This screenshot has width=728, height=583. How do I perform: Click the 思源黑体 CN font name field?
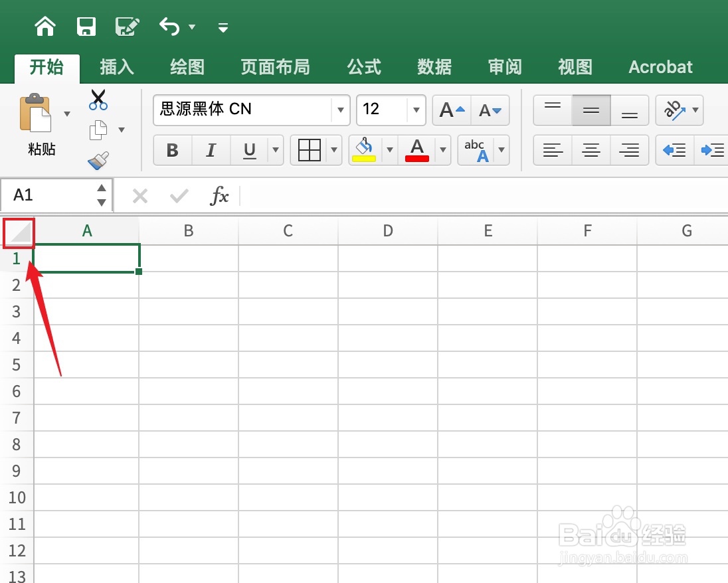click(242, 110)
